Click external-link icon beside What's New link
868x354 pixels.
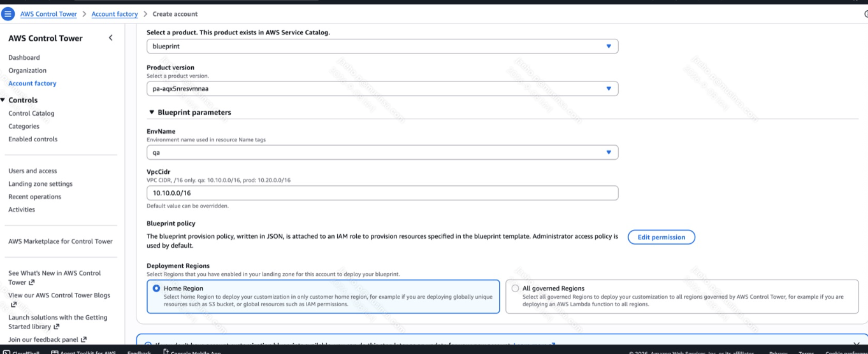coord(32,283)
